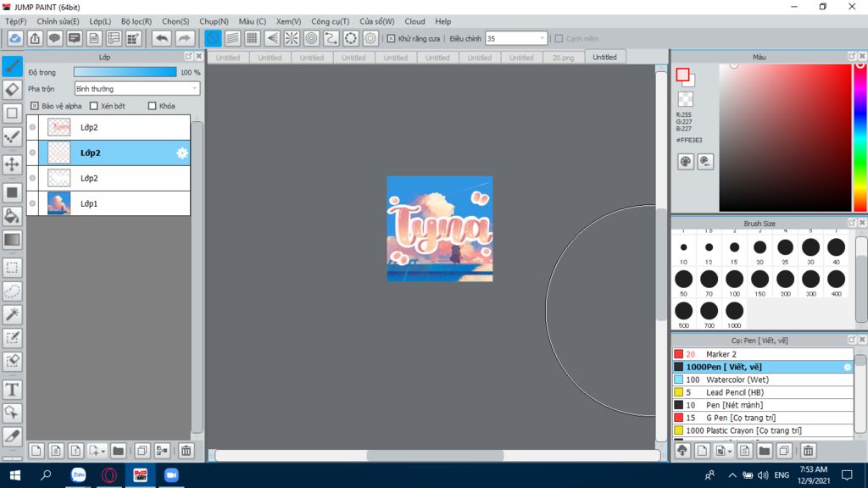Open Công cụ(T) tools menu
868x488 pixels.
pos(330,21)
